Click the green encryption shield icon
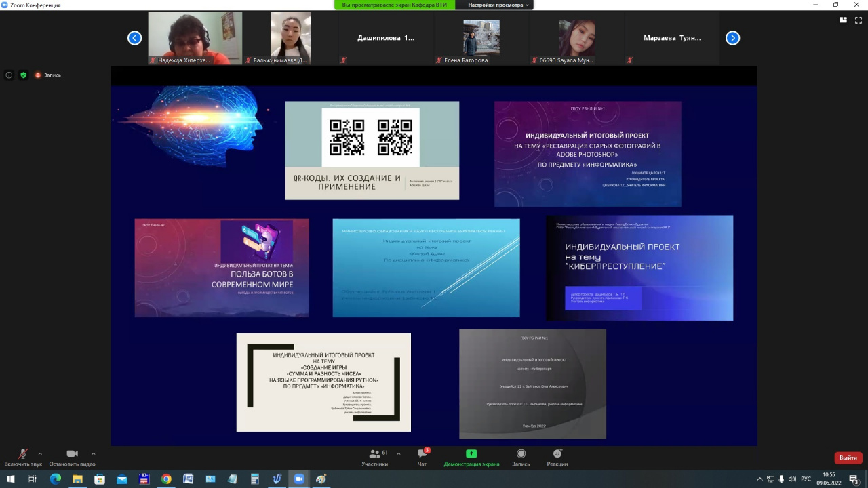 [23, 75]
